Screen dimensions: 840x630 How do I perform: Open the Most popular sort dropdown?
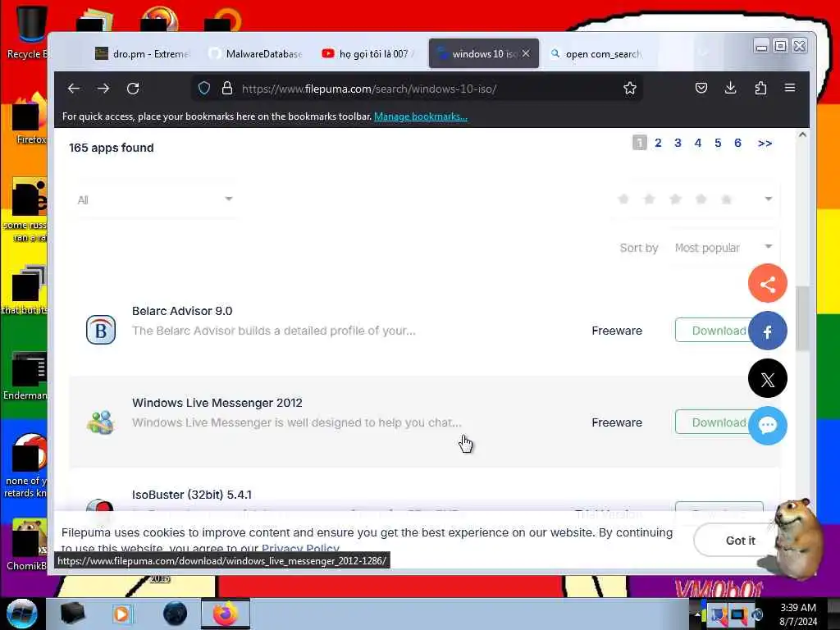(724, 248)
